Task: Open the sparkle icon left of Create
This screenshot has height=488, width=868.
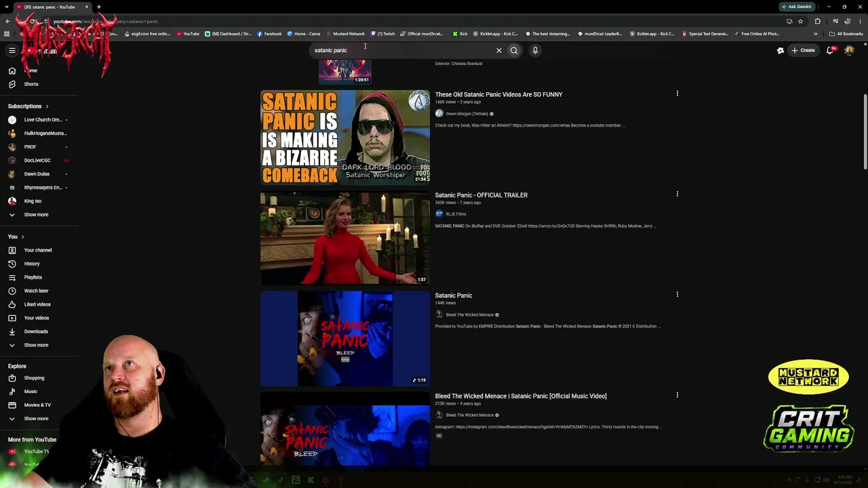Action: (781, 50)
